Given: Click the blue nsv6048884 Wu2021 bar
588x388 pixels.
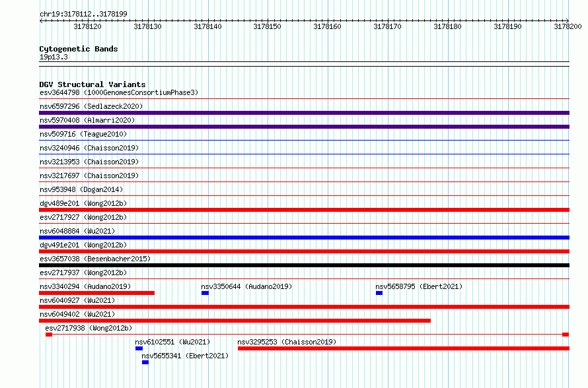Looking at the screenshot, I should [x=304, y=238].
